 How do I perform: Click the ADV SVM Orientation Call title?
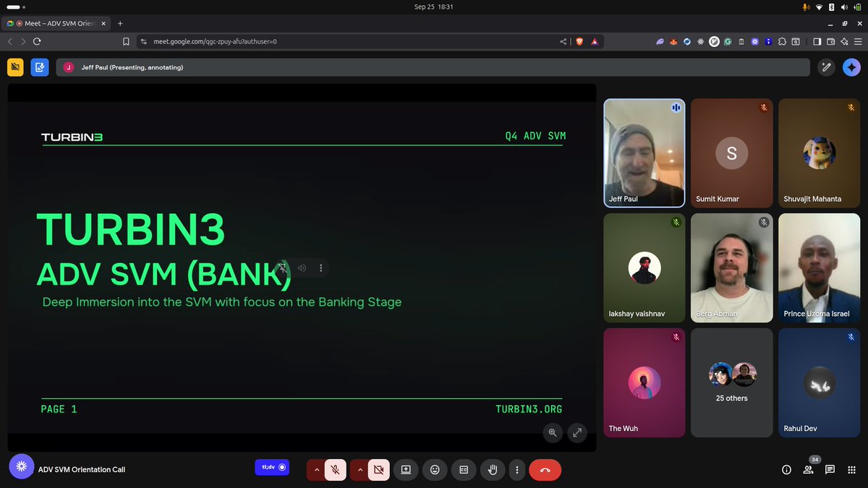[x=82, y=469]
